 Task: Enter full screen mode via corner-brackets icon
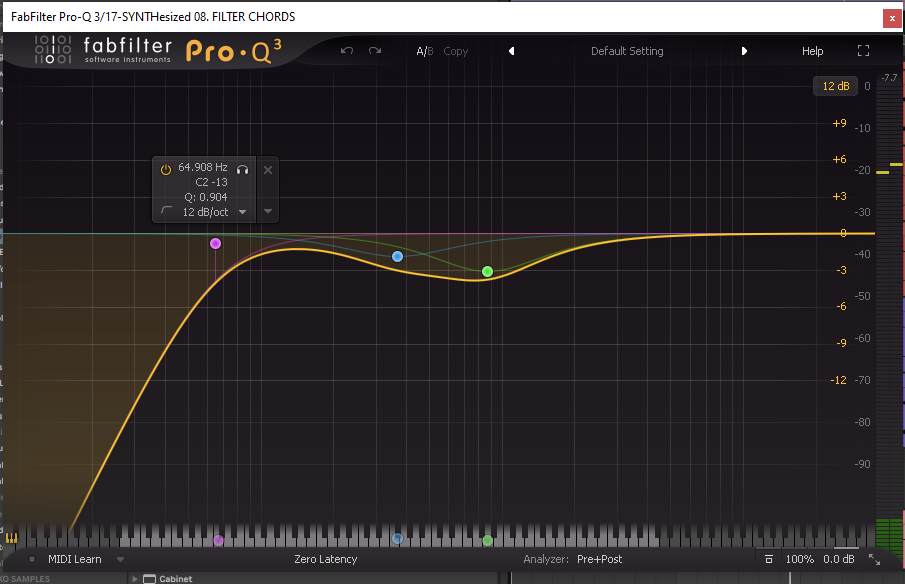point(864,51)
